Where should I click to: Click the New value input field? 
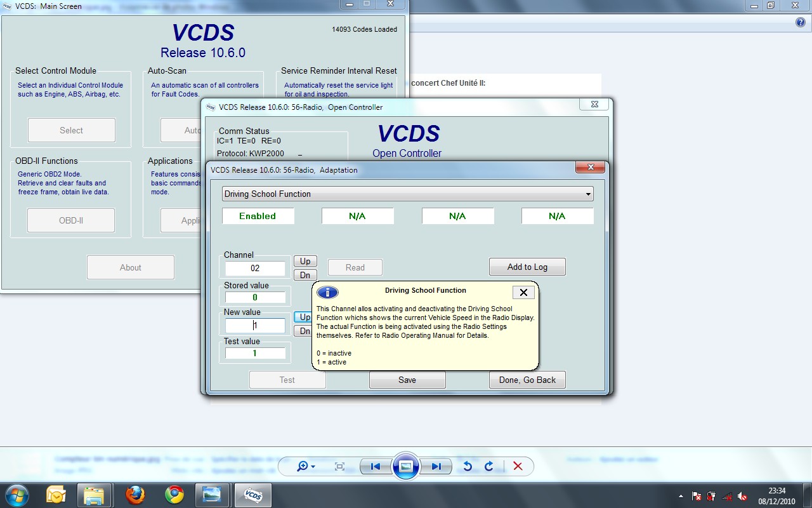(255, 326)
